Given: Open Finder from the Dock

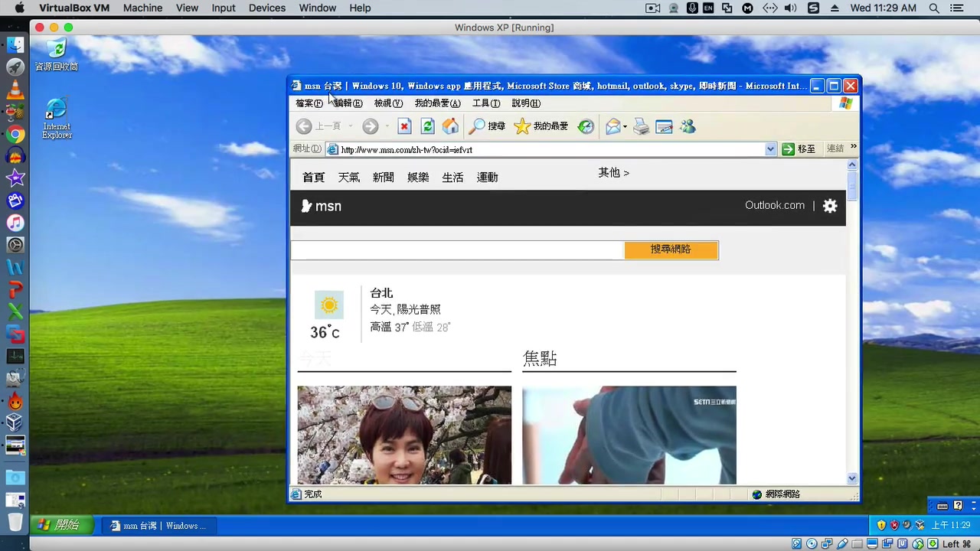Looking at the screenshot, I should tap(15, 46).
